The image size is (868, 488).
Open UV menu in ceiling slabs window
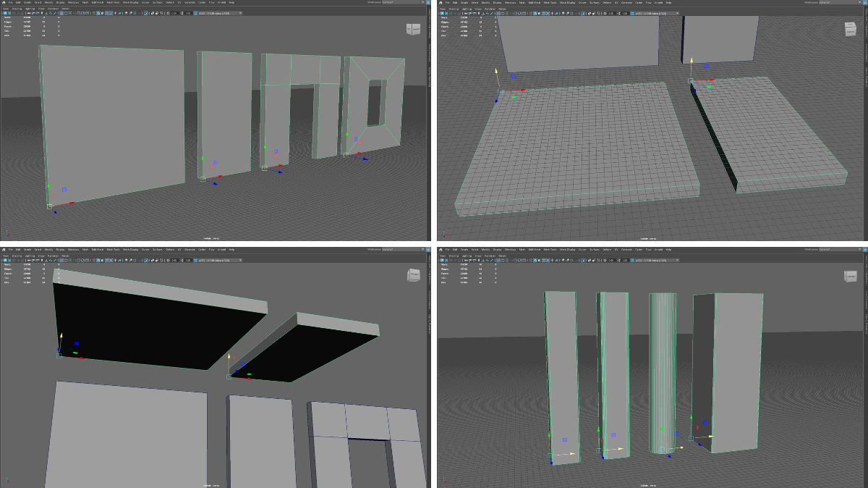[x=179, y=250]
